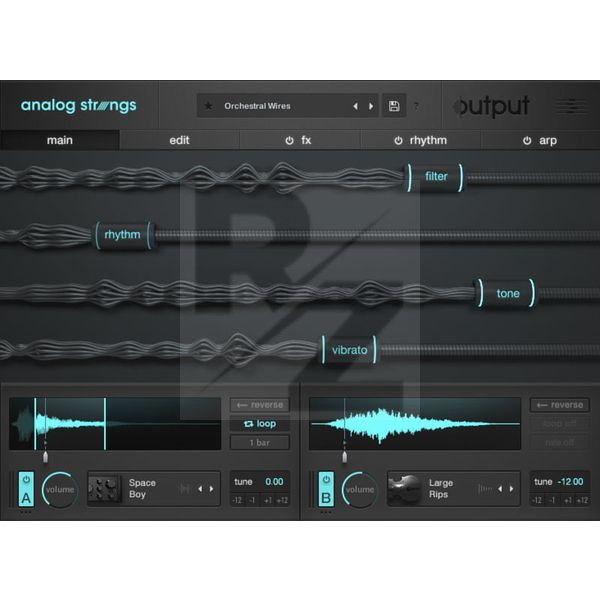
Task: Open the fx tab
Action: click(x=299, y=140)
